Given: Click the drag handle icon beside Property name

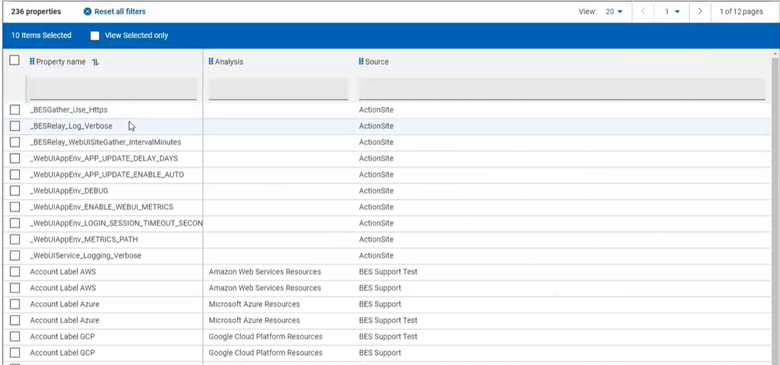Looking at the screenshot, I should pyautogui.click(x=32, y=62).
